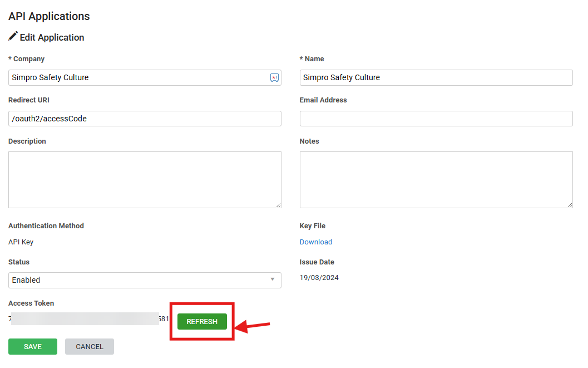Click the green REFRESH token button
Screen dimensions: 588x368
point(202,321)
